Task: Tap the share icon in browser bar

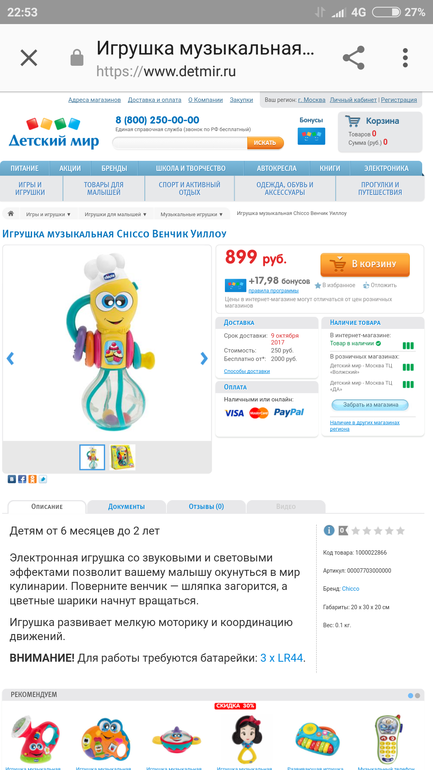Action: 353,58
